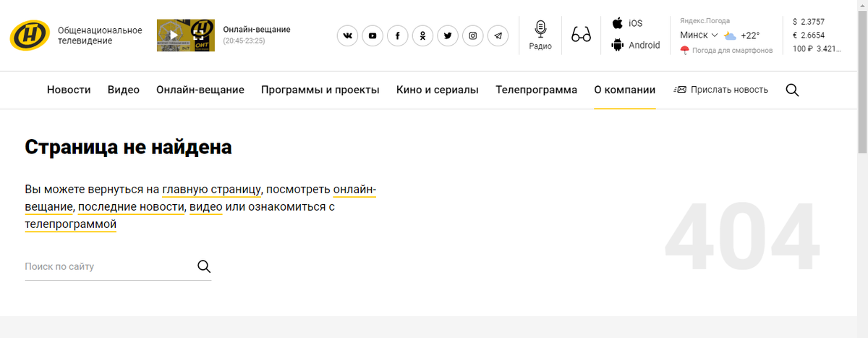This screenshot has height=338, width=868.
Task: Click the weather cloud icon
Action: click(x=730, y=35)
